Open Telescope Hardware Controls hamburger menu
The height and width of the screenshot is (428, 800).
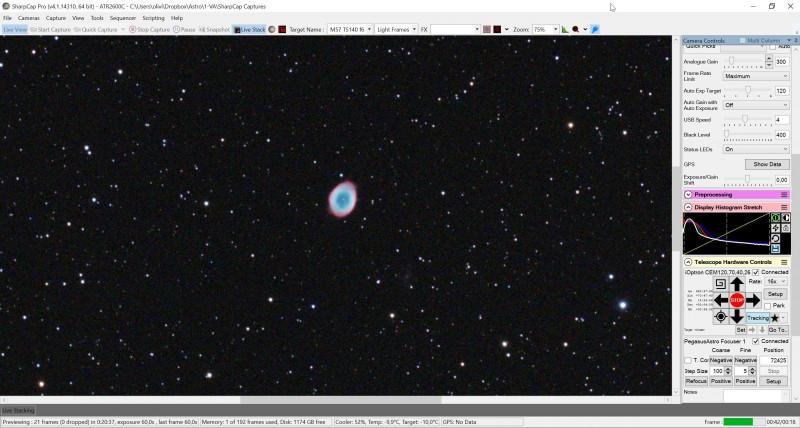[784, 262]
